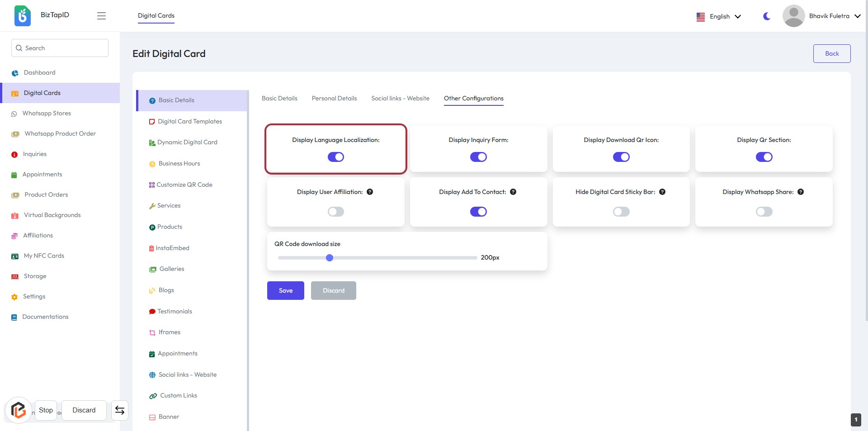Click the blue Save button
The height and width of the screenshot is (431, 868).
click(285, 290)
